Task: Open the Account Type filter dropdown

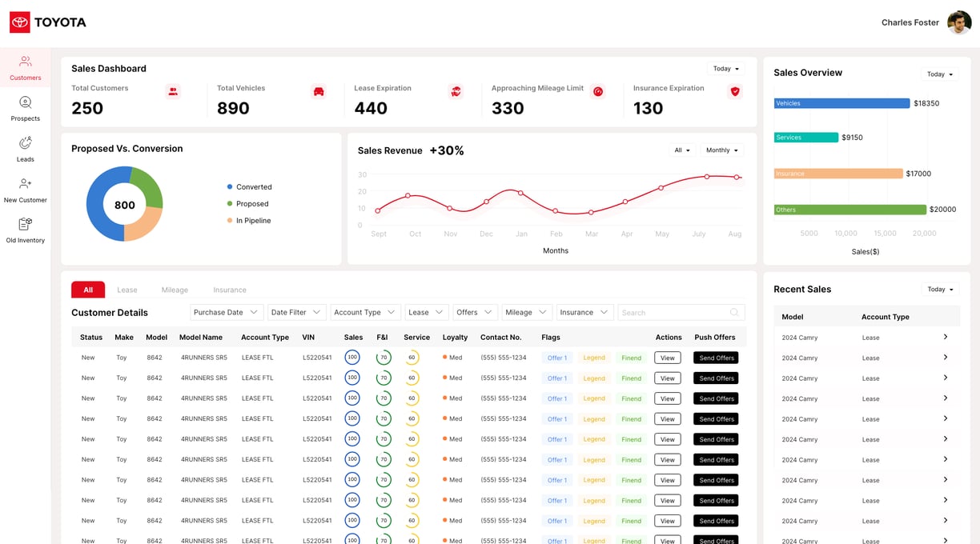Action: (x=365, y=313)
